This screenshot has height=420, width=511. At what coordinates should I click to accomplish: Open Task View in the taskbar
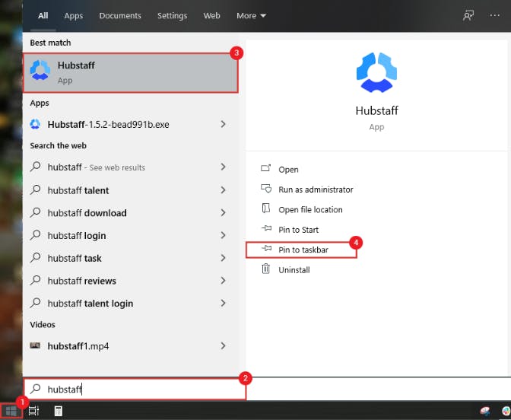point(34,411)
